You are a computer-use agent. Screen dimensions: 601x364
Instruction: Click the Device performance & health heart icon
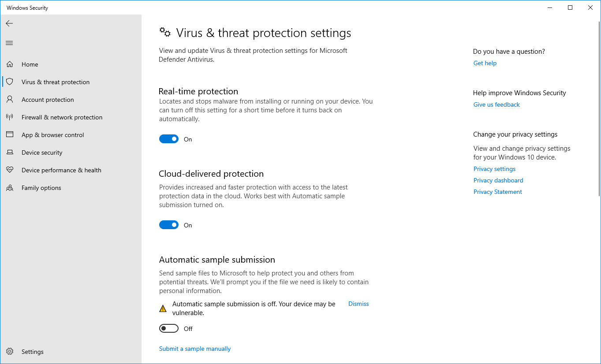pos(10,170)
